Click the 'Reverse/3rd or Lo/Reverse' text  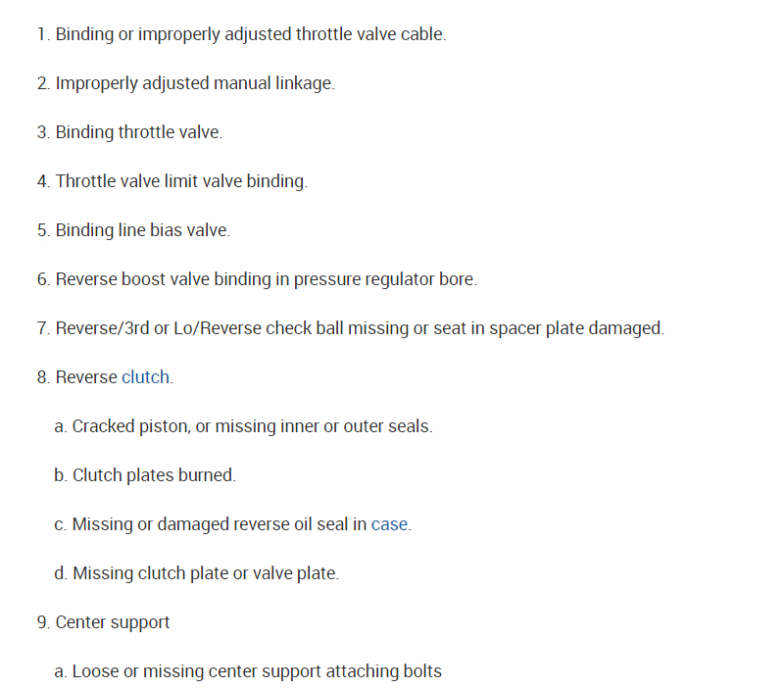click(x=158, y=328)
